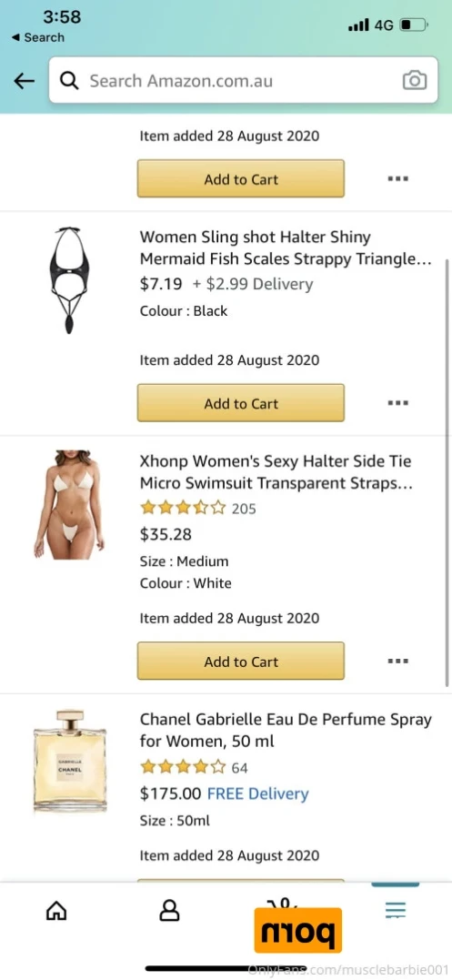Open the account profile icon
452x980 pixels.
pos(169,911)
